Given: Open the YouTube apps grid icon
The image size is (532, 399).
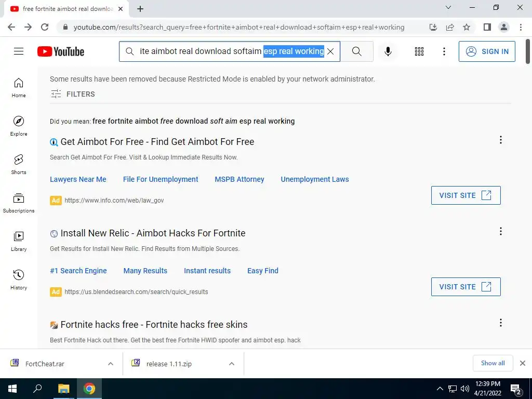Looking at the screenshot, I should coord(419,51).
